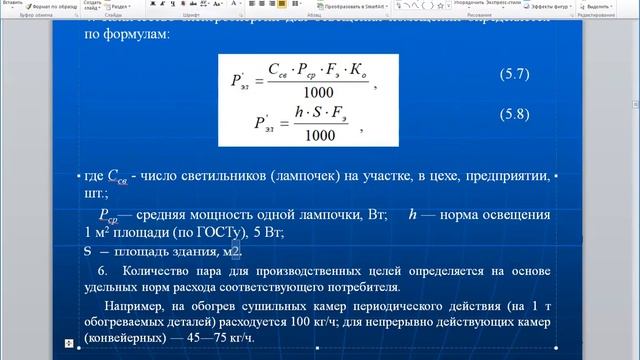Viewport: 640px width, 360px height.
Task: Click the text '45—75 кг/ч.'
Action: point(221,338)
